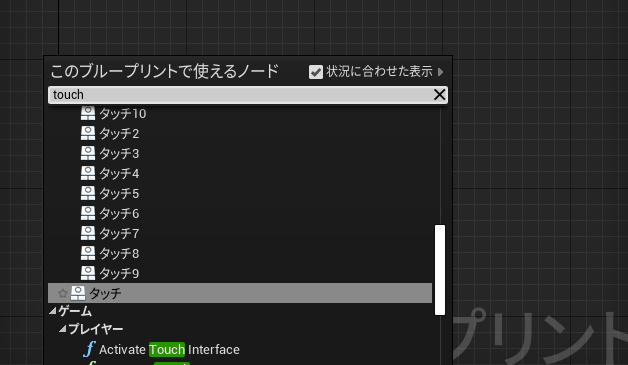The width and height of the screenshot is (628, 365).
Task: Click the タッチ5 input event icon
Action: coord(88,193)
